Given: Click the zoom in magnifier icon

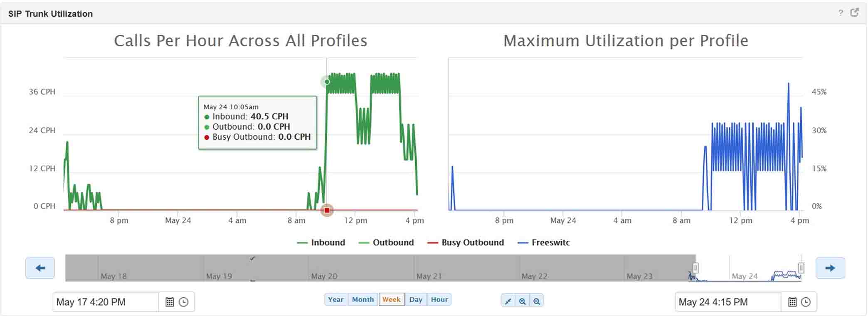Looking at the screenshot, I should click(x=523, y=301).
